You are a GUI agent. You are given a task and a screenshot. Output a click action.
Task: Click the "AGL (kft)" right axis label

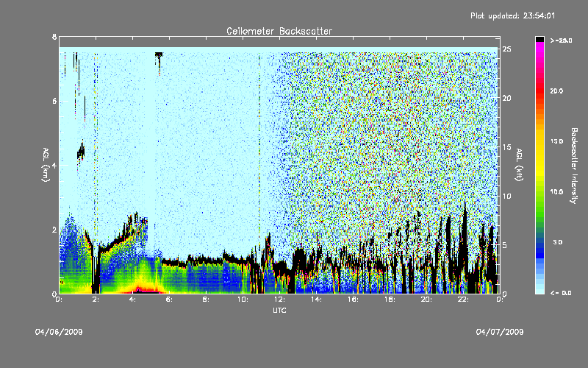click(x=520, y=165)
